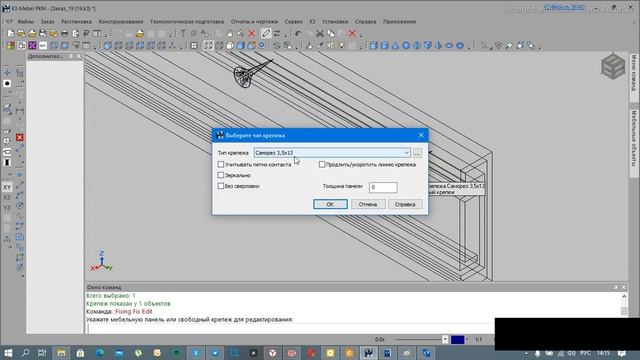640x360 pixels.
Task: Click the Undo arrow icon
Action: [x=298, y=33]
